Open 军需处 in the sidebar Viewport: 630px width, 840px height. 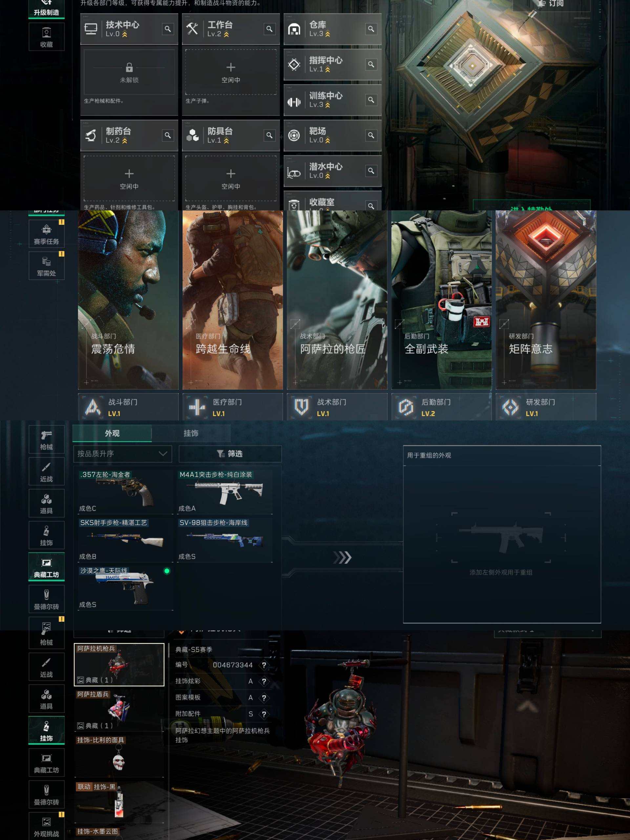pyautogui.click(x=46, y=266)
